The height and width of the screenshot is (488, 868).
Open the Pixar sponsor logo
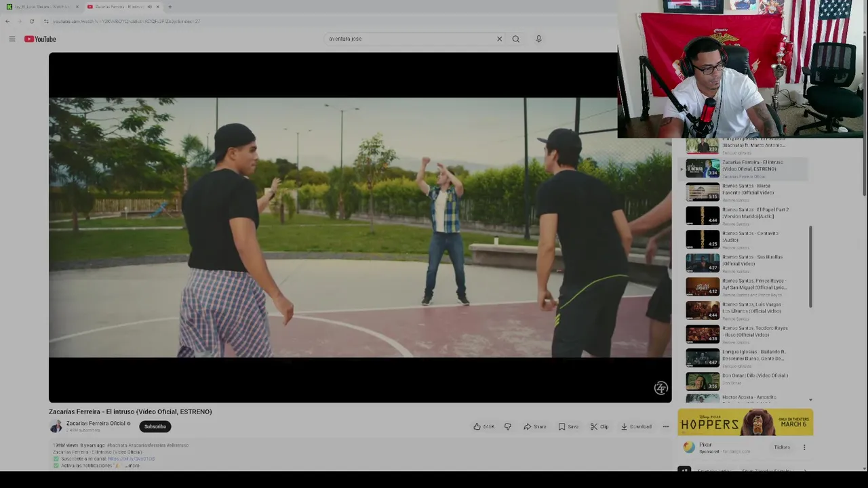[x=689, y=447]
